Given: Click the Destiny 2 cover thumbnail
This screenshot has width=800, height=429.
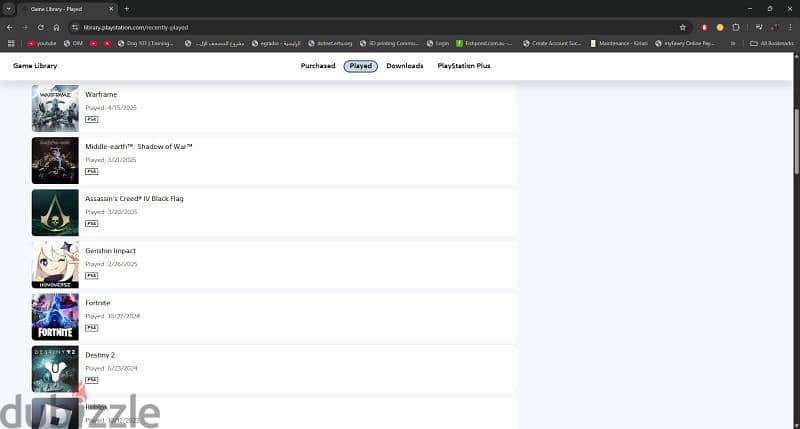Looking at the screenshot, I should point(55,369).
